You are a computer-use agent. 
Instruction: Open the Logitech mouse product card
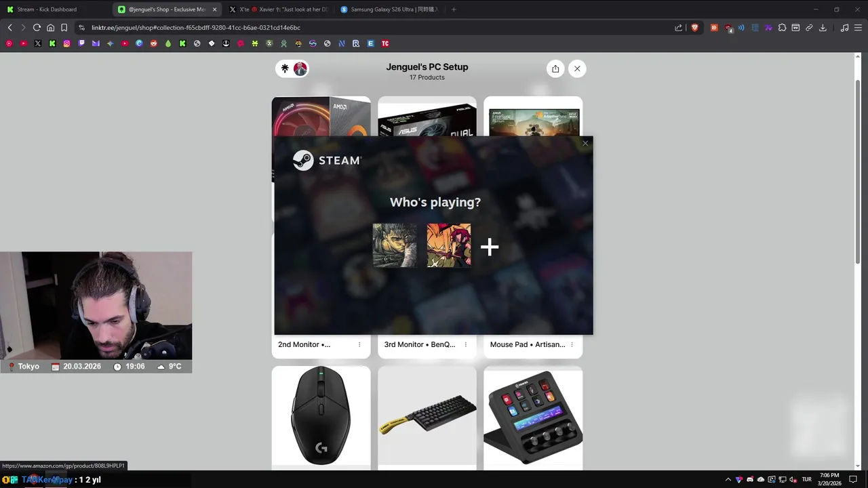click(321, 417)
